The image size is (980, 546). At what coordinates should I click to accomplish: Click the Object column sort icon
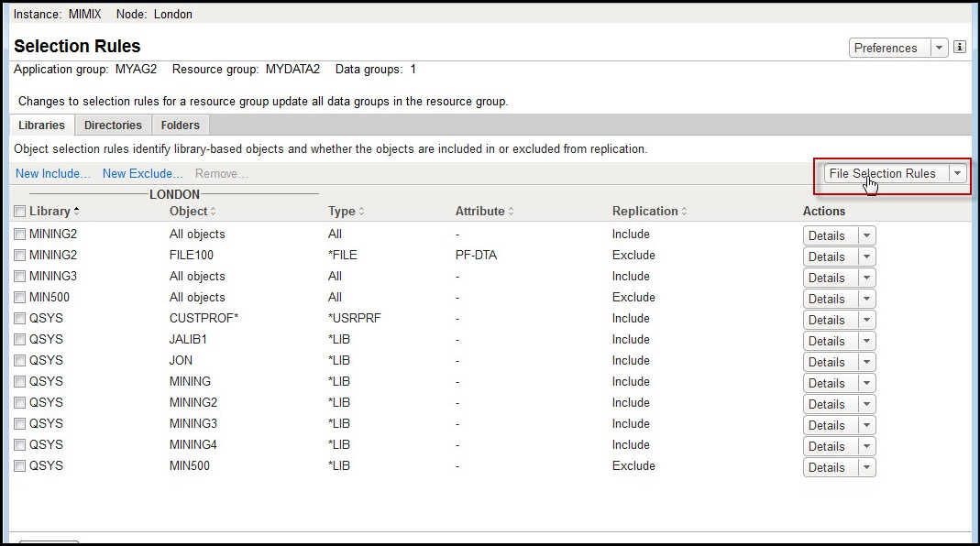coord(214,212)
